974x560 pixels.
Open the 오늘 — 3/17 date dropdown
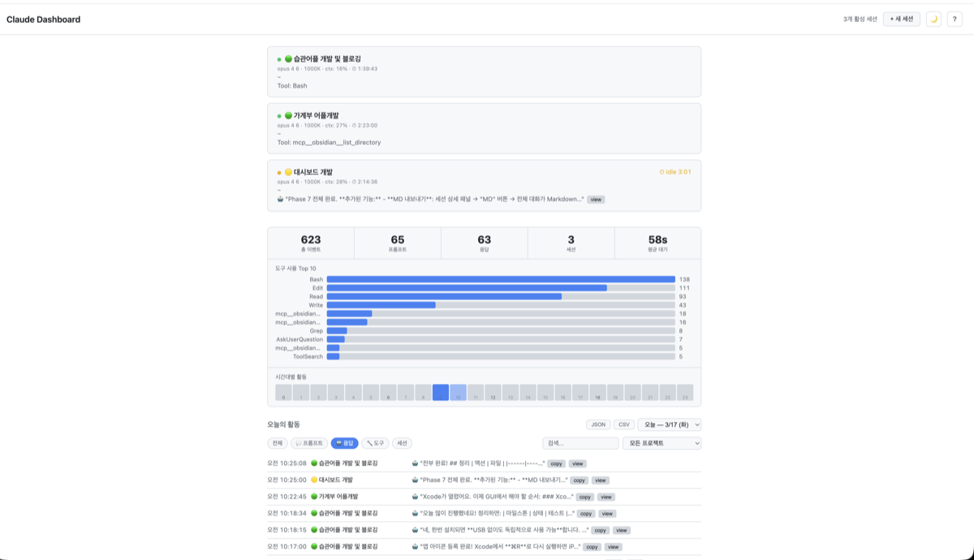point(670,424)
